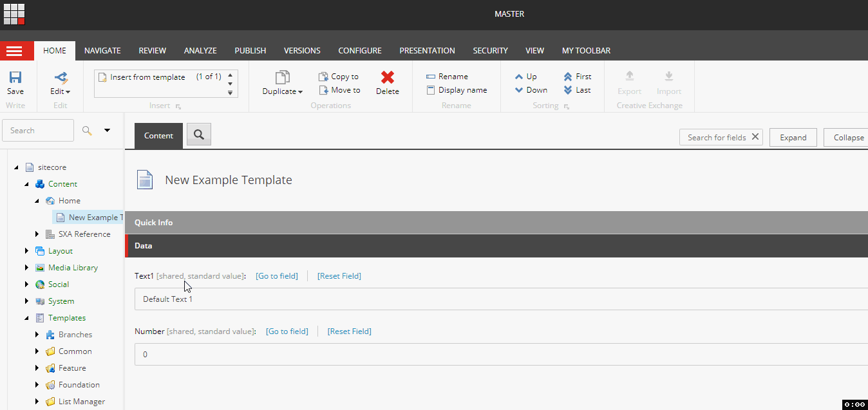The height and width of the screenshot is (410, 868).
Task: Click Go to field link for Number
Action: (x=287, y=331)
